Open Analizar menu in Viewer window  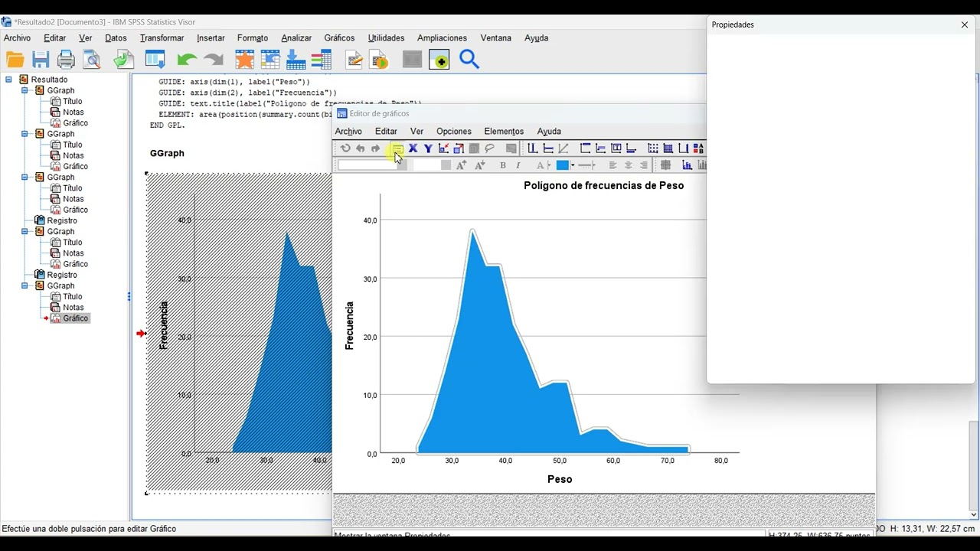(x=296, y=37)
